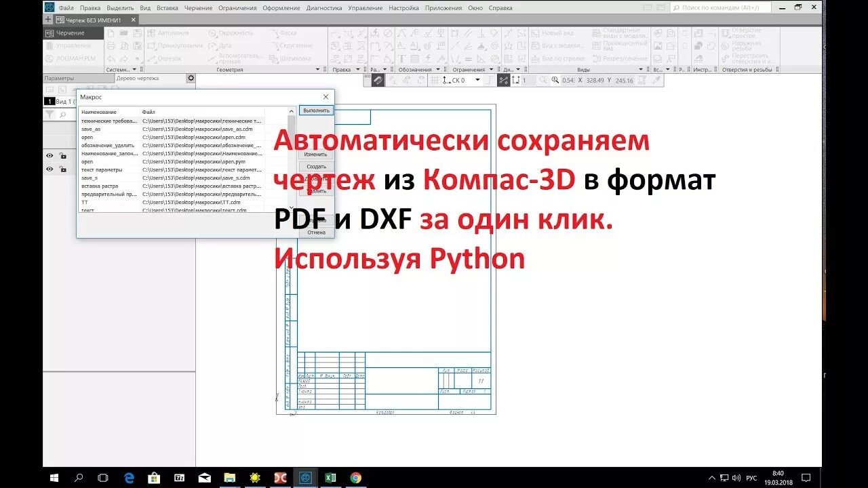Click the Создать button in Макрос dialog
The width and height of the screenshot is (868, 488).
pos(316,166)
